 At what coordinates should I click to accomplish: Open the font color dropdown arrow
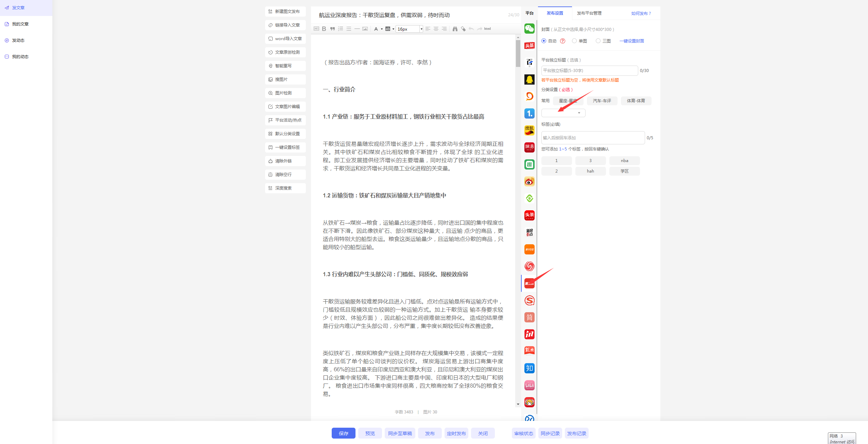pyautogui.click(x=382, y=29)
